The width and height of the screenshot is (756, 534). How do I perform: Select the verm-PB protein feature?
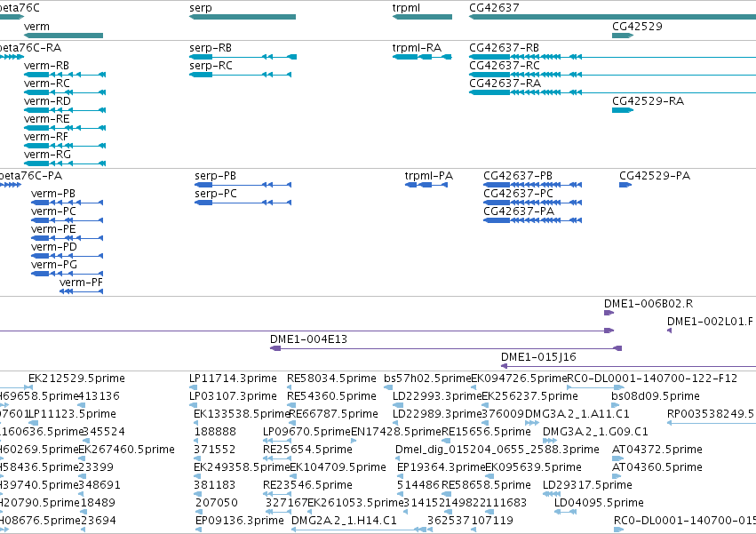pos(67,203)
